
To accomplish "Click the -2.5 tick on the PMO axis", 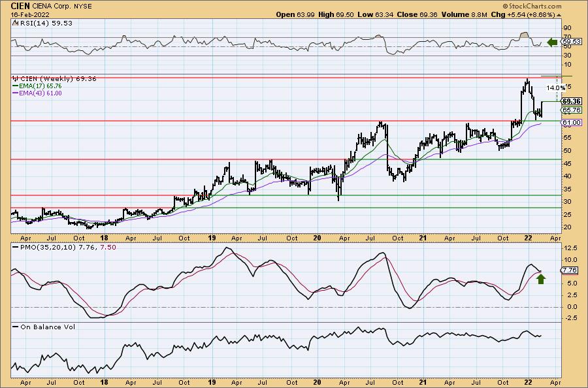I will tap(570, 318).
